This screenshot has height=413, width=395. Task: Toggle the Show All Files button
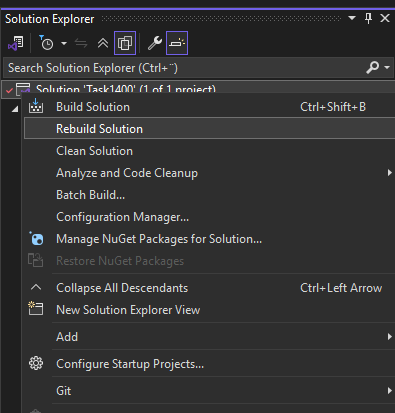pos(125,43)
